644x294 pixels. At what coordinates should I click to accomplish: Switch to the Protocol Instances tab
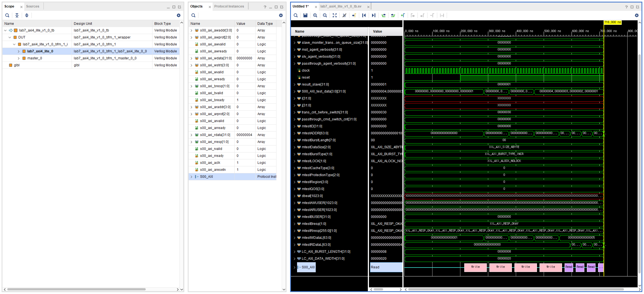click(229, 6)
